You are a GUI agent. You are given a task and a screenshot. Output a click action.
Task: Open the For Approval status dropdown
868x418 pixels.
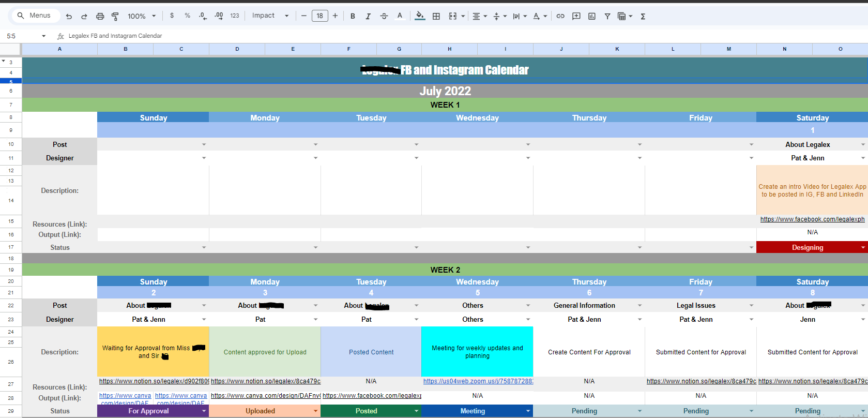click(x=204, y=411)
